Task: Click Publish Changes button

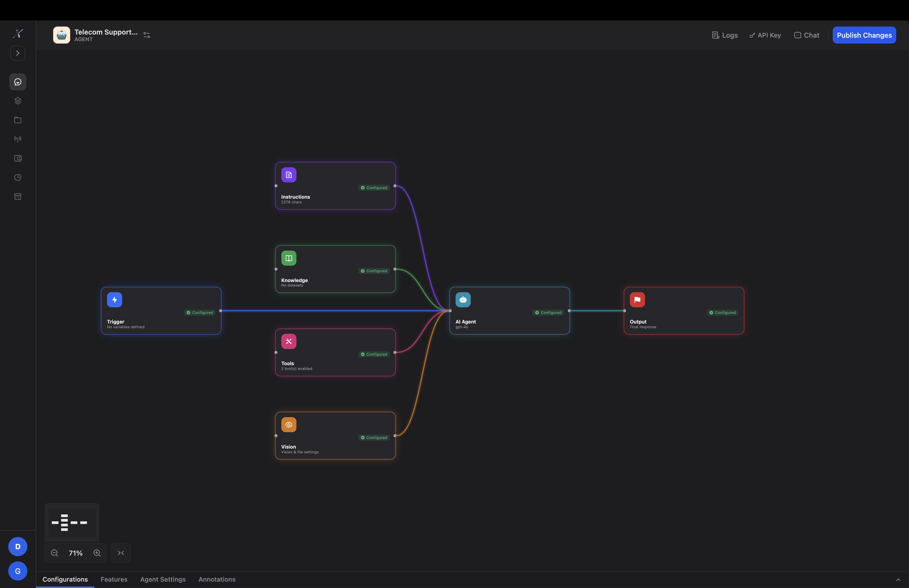Action: pos(864,35)
